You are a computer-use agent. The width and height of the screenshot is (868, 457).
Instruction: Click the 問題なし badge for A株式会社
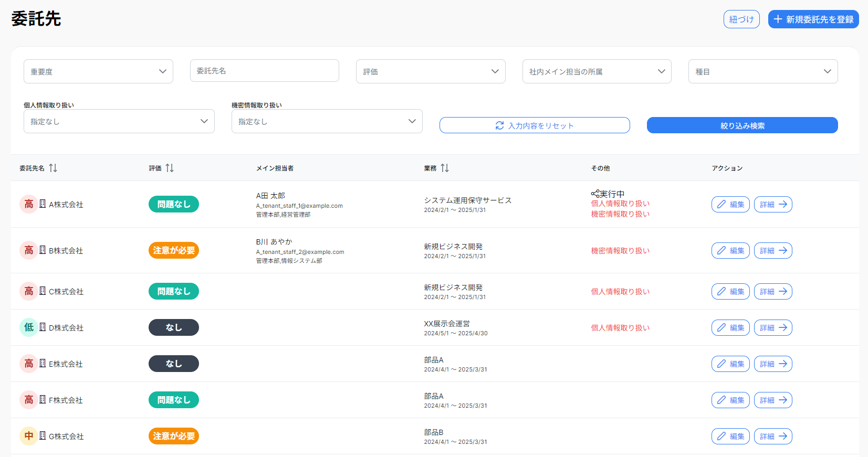(x=174, y=204)
